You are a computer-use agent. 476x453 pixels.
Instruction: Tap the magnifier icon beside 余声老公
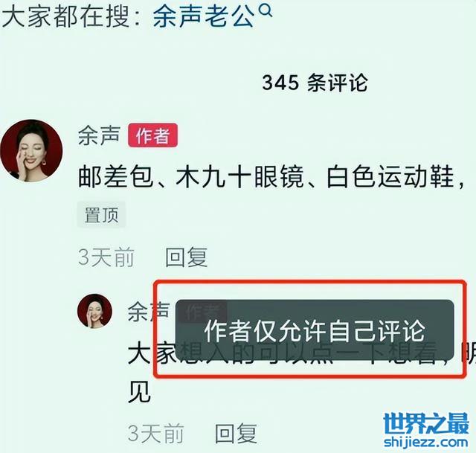click(x=266, y=11)
